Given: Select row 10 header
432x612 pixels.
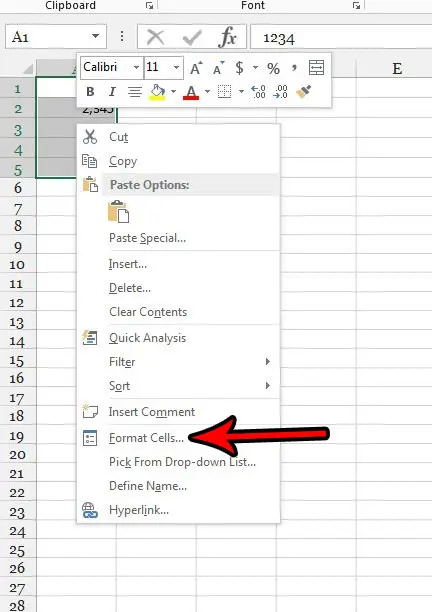Looking at the screenshot, I should pos(18,265).
